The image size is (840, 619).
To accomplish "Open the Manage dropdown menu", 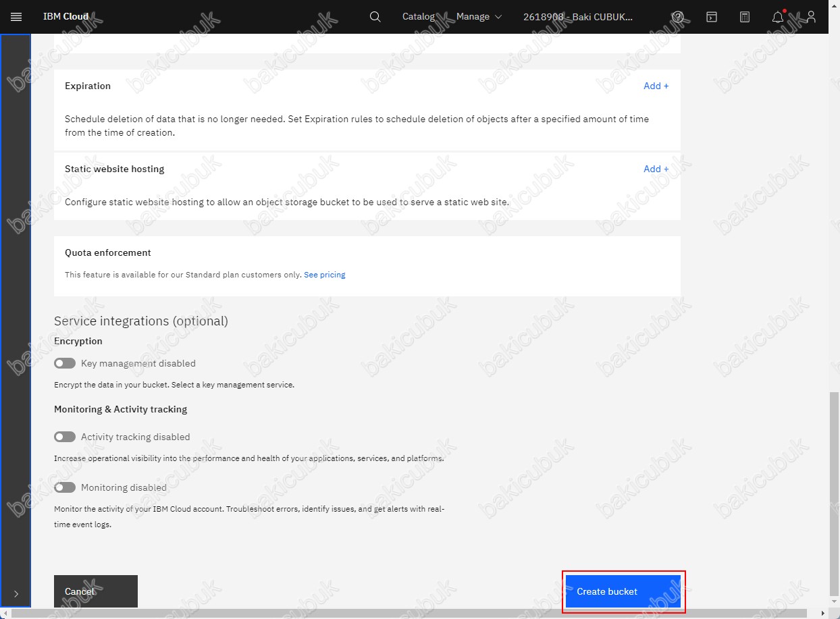I will pyautogui.click(x=479, y=17).
